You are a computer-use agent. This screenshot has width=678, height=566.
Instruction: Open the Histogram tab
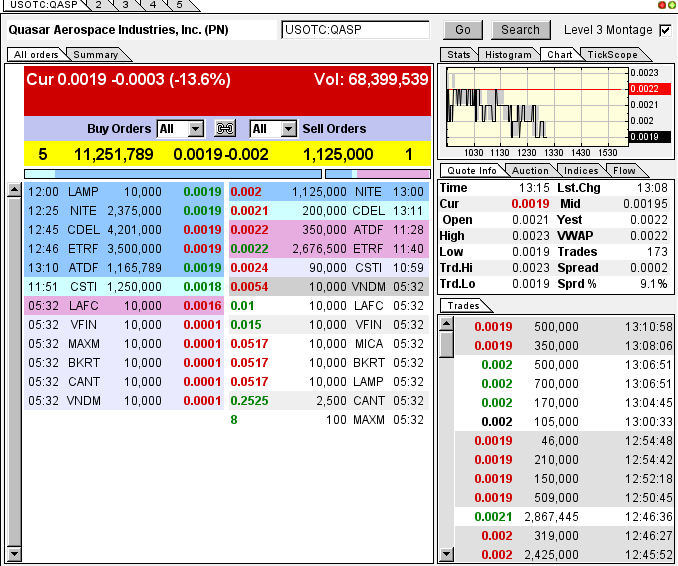click(508, 55)
